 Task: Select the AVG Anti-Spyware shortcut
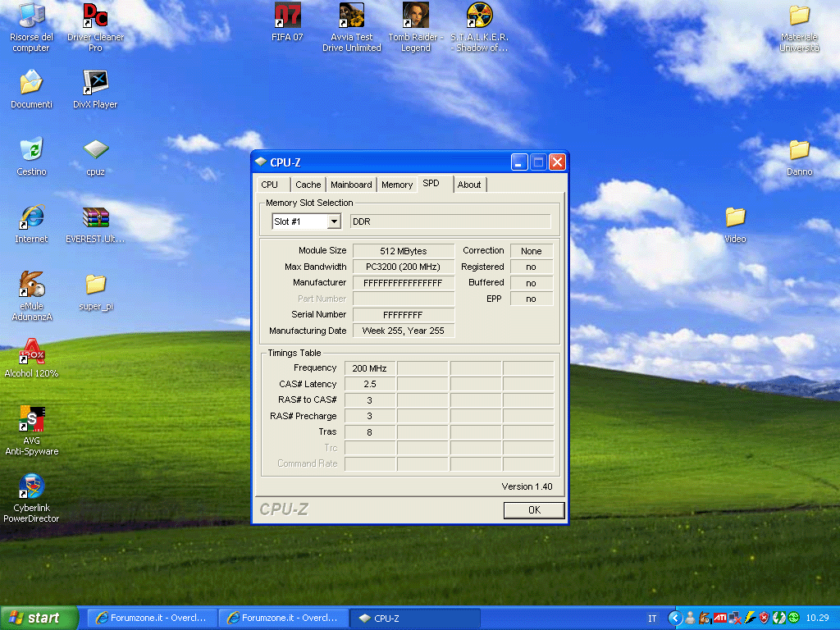tap(31, 431)
